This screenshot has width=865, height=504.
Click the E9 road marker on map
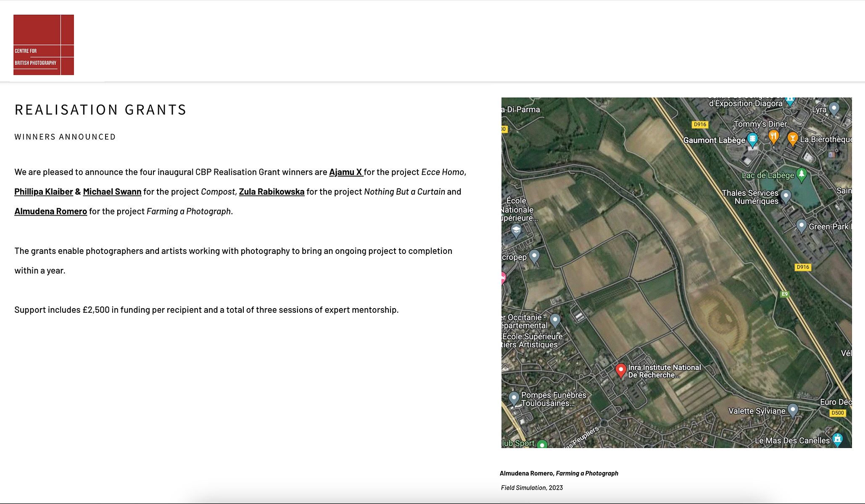(785, 294)
